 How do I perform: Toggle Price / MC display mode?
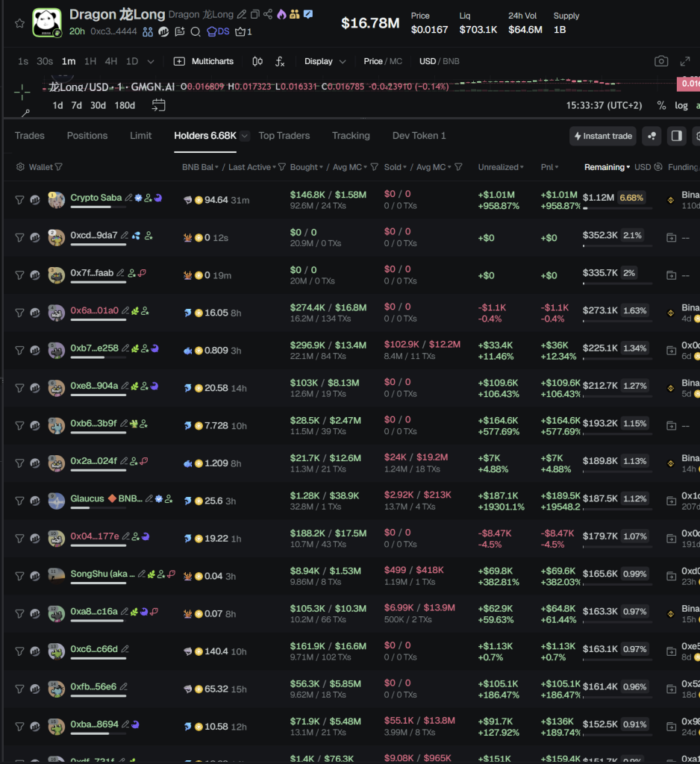coord(383,61)
